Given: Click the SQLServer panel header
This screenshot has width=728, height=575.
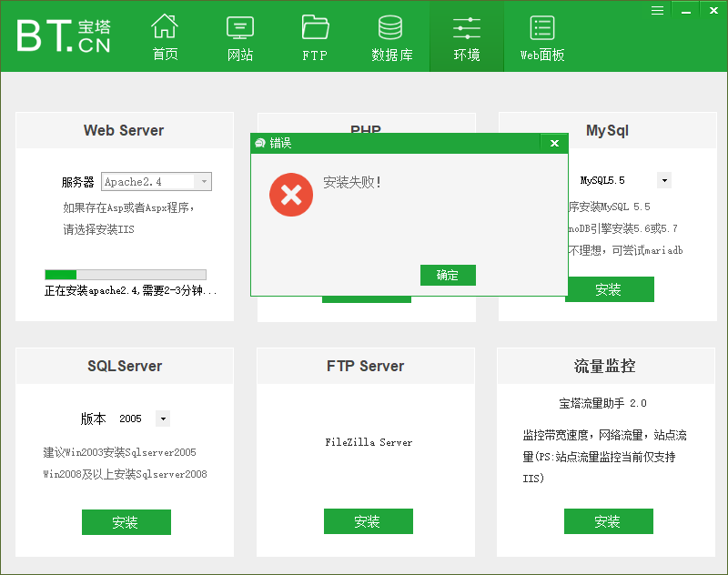Looking at the screenshot, I should coord(125,366).
